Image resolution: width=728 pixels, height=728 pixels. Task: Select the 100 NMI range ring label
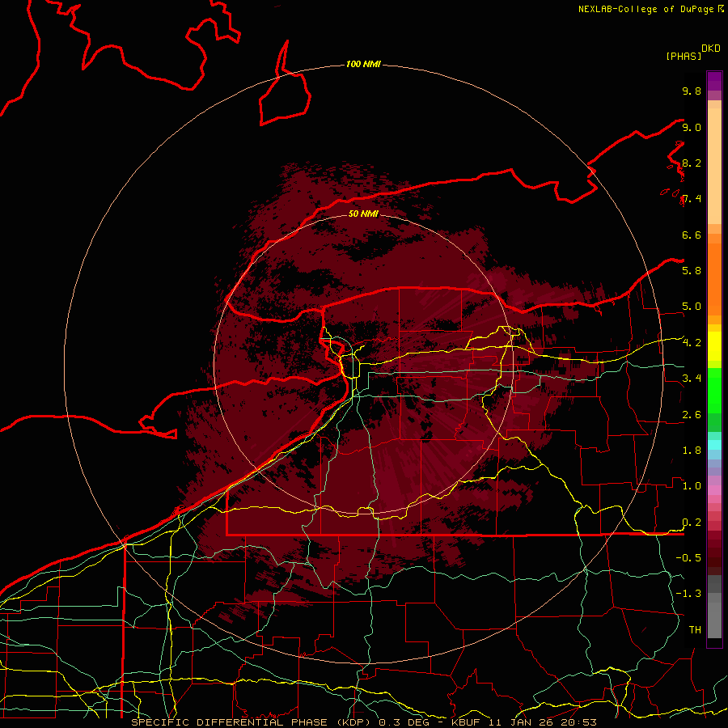363,64
